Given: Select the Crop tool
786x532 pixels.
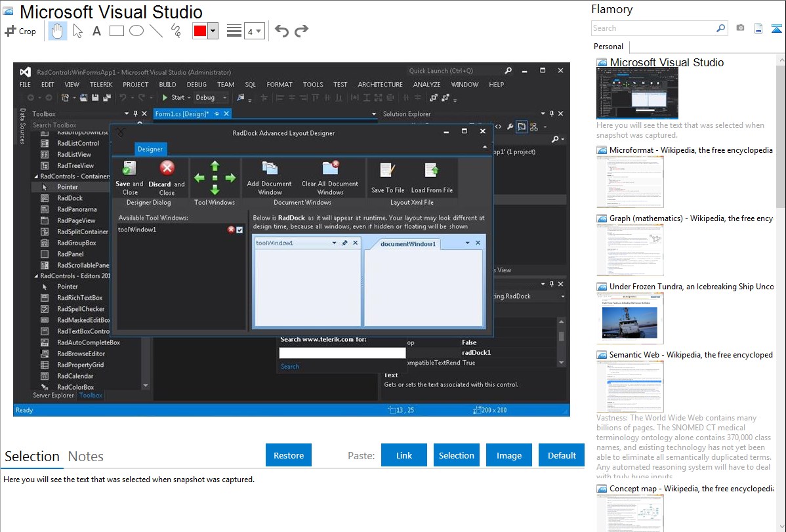Looking at the screenshot, I should pyautogui.click(x=20, y=31).
